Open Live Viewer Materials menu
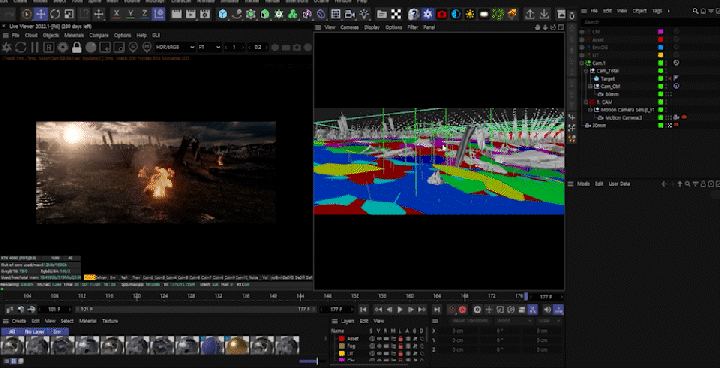Viewport: 720px width, 368px height. (x=74, y=35)
